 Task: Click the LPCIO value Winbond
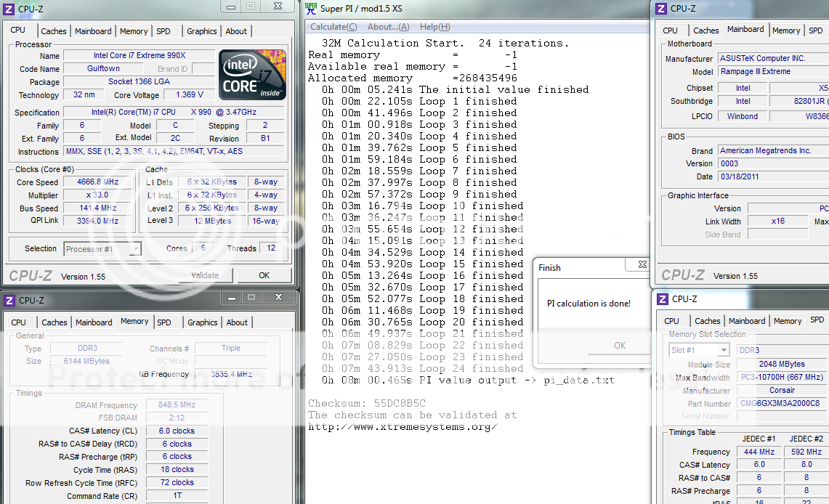743,116
